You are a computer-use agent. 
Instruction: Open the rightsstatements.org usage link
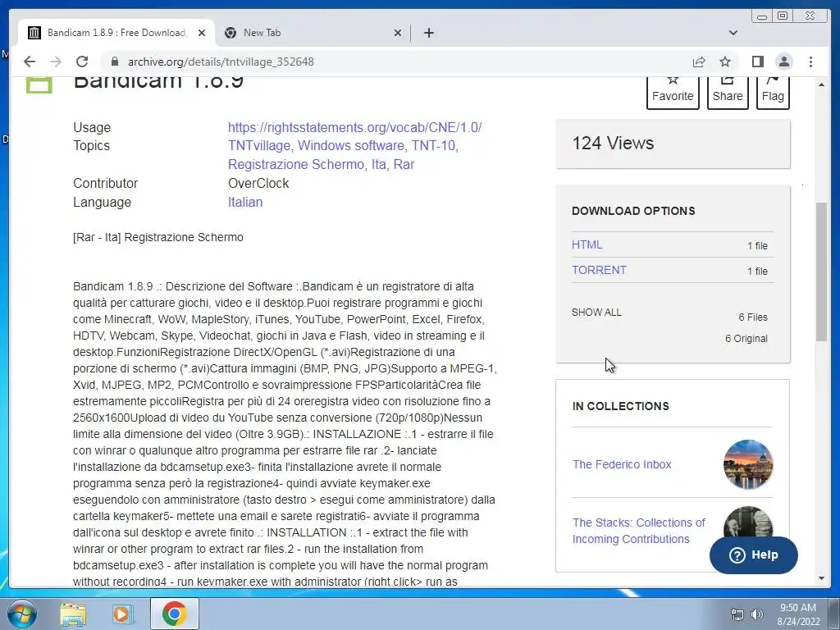(x=354, y=127)
